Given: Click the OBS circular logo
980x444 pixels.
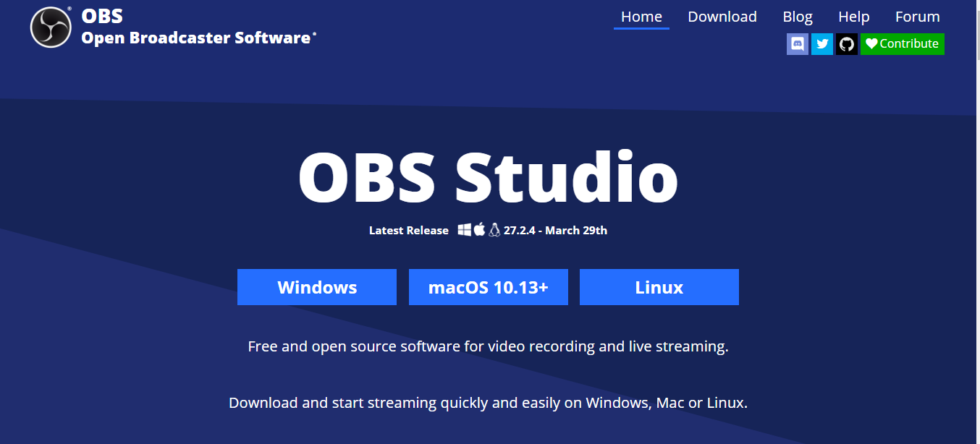Looking at the screenshot, I should [x=51, y=27].
